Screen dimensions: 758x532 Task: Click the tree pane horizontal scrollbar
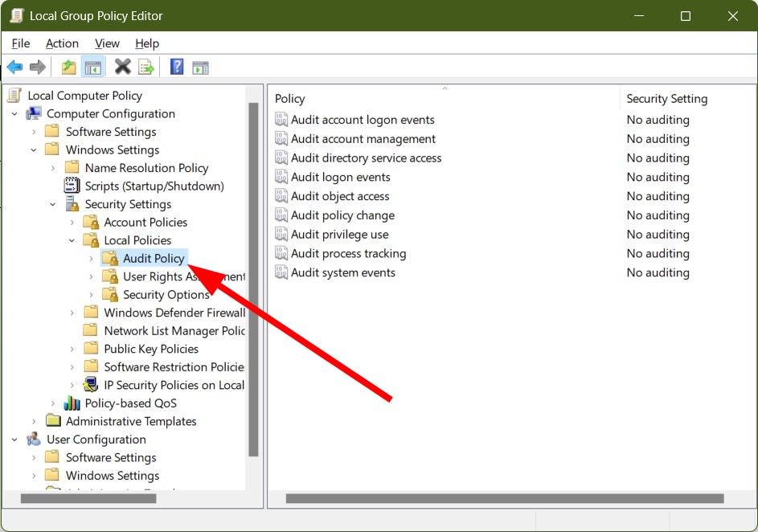(88, 498)
